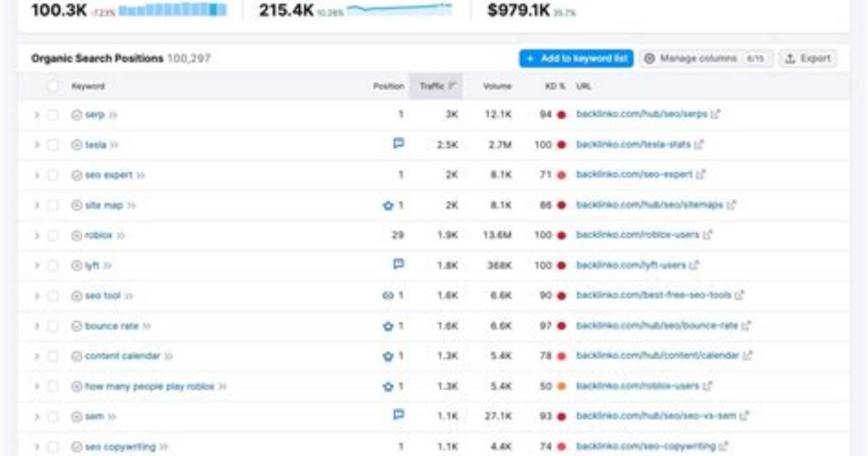
Task: Sort by the Volume column header
Action: tap(497, 86)
